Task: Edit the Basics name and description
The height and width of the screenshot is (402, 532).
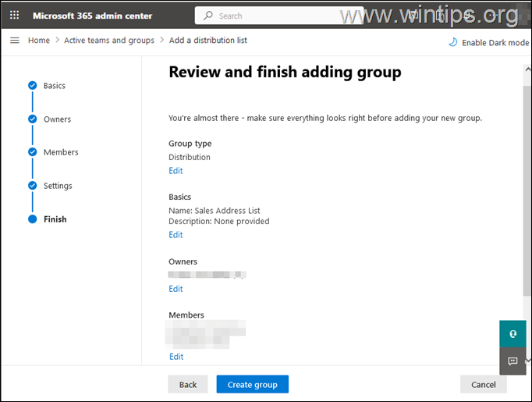Action: pos(176,235)
